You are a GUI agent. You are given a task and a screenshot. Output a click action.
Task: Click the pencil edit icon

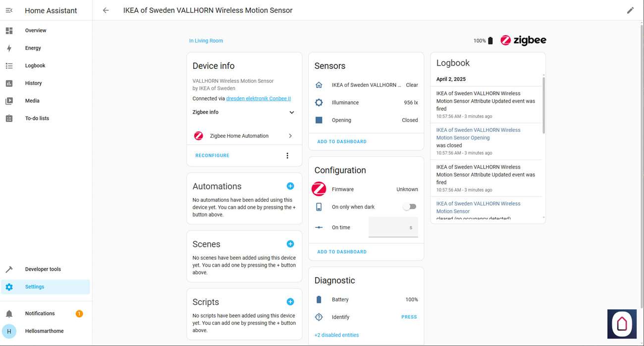630,10
